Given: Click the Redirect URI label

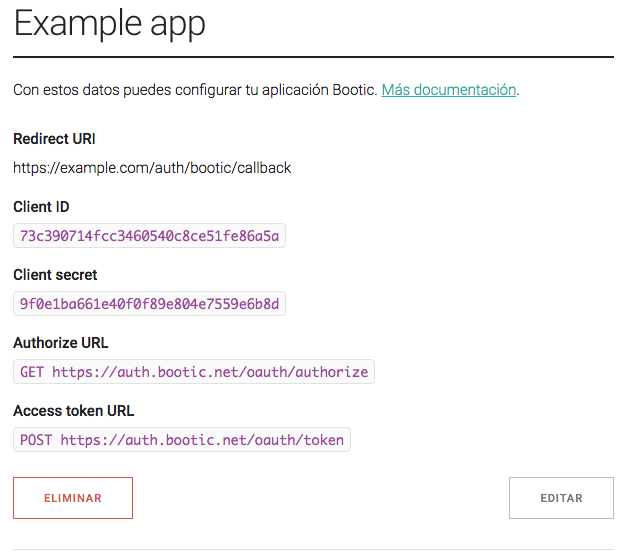Looking at the screenshot, I should (55, 139).
